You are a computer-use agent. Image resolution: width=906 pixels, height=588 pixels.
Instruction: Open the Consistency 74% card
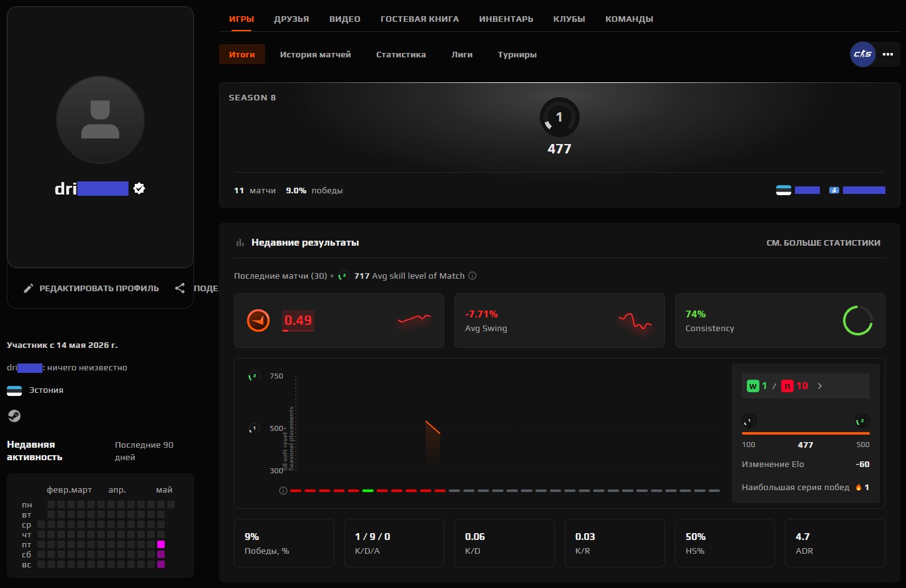[780, 321]
